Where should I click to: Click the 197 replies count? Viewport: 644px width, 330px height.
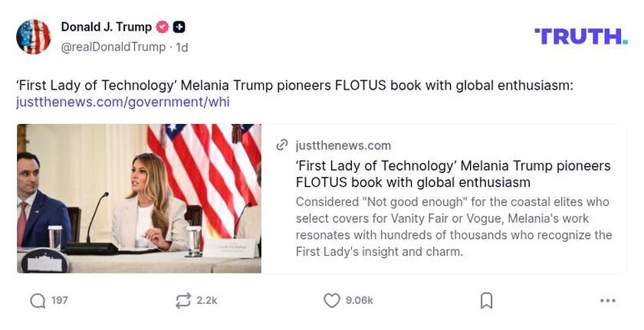point(60,301)
